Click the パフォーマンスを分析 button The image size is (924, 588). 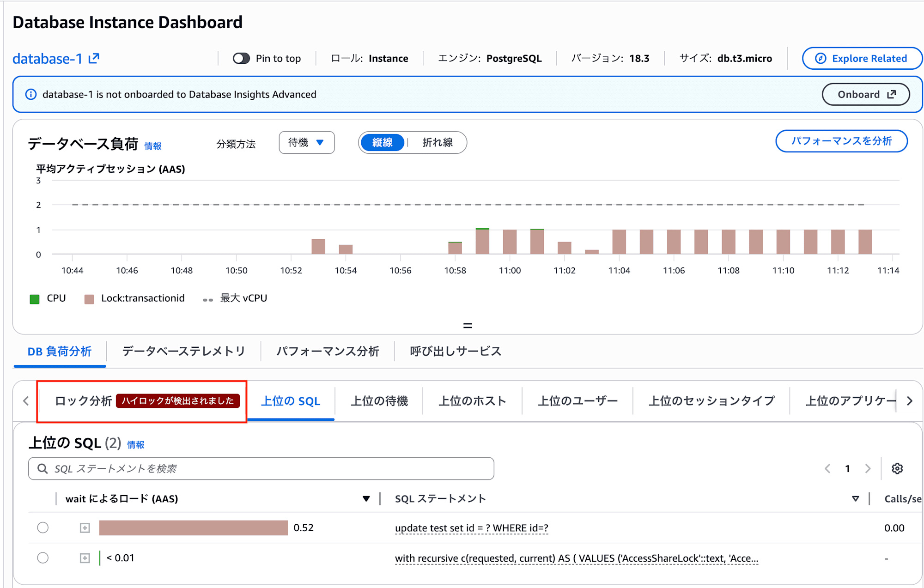[x=841, y=141]
